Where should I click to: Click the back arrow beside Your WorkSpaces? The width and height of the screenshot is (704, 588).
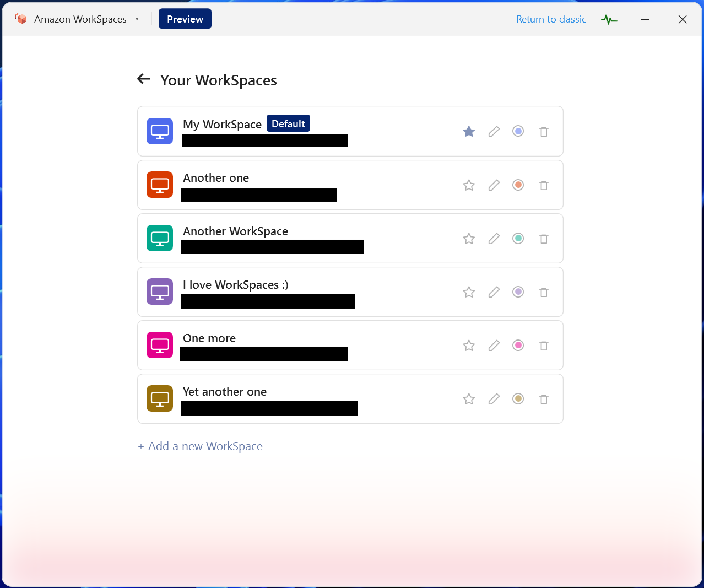(x=144, y=79)
